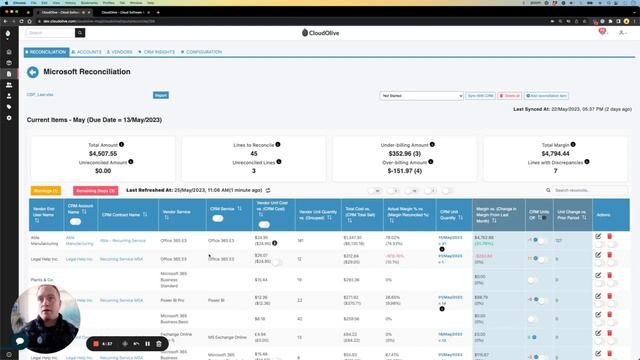Click the Unreconciled Amount info icon
The width and height of the screenshot is (640, 360).
(x=131, y=162)
